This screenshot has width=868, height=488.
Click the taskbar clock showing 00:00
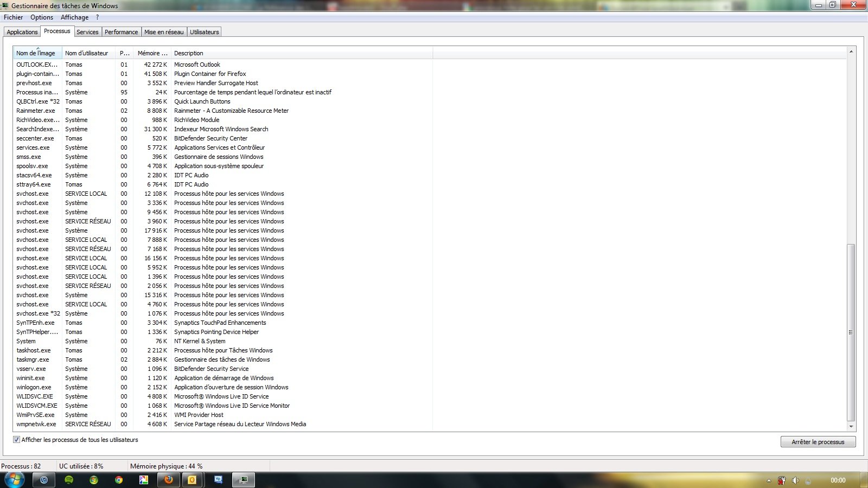pyautogui.click(x=838, y=480)
